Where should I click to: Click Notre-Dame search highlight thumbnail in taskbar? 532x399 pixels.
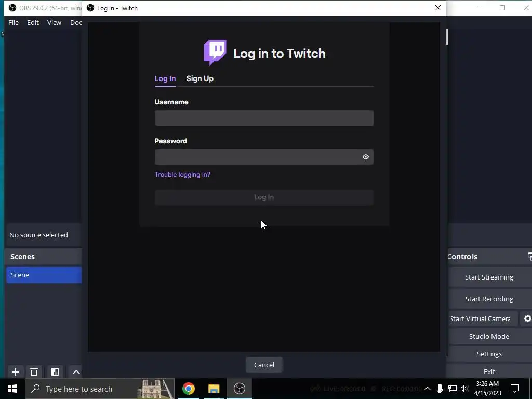coord(156,389)
